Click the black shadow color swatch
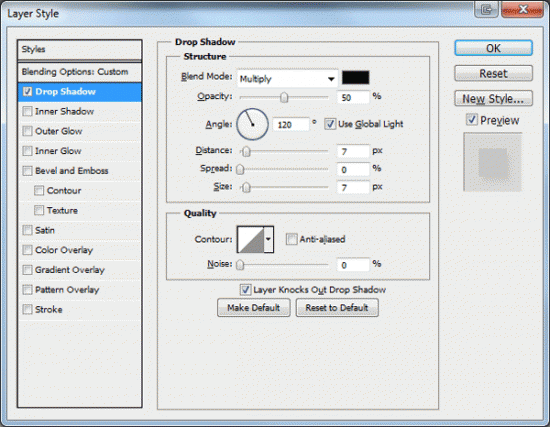 (356, 78)
